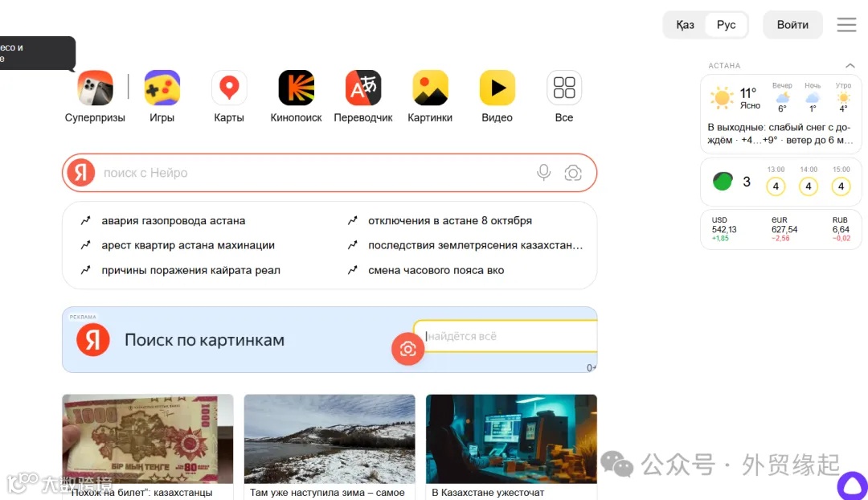Viewport: 868px width, 500px height.
Task: Open the EUR 627,54 exchange rate
Action: (784, 228)
